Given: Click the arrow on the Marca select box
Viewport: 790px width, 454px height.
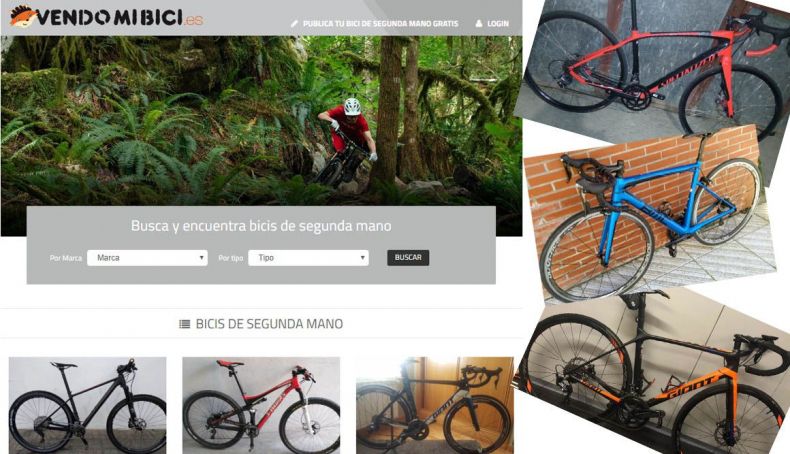Looking at the screenshot, I should [201, 258].
